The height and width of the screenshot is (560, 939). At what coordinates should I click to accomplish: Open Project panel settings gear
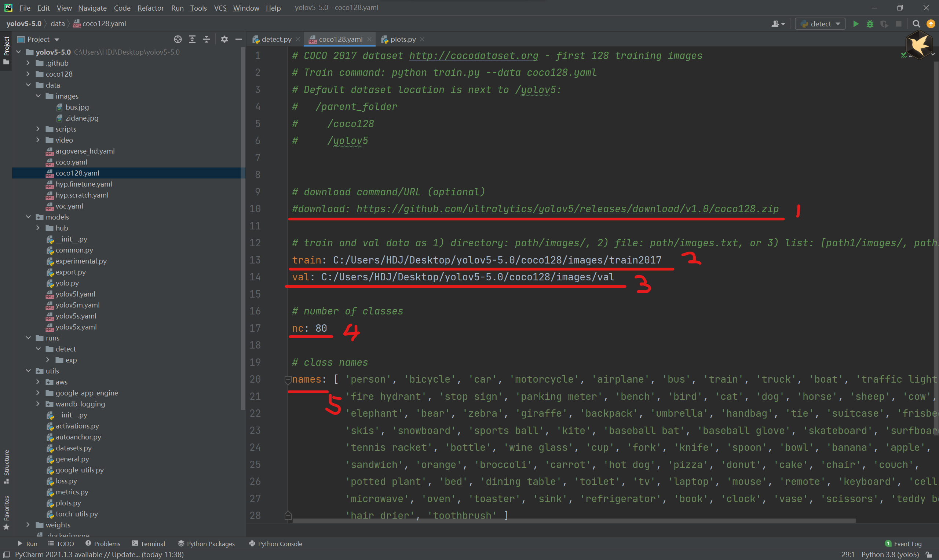click(224, 39)
